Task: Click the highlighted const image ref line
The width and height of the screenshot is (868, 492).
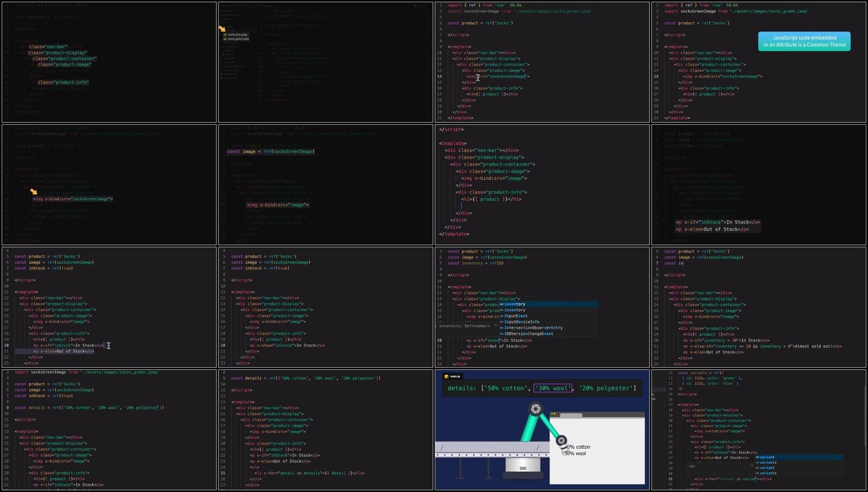Action: [270, 152]
